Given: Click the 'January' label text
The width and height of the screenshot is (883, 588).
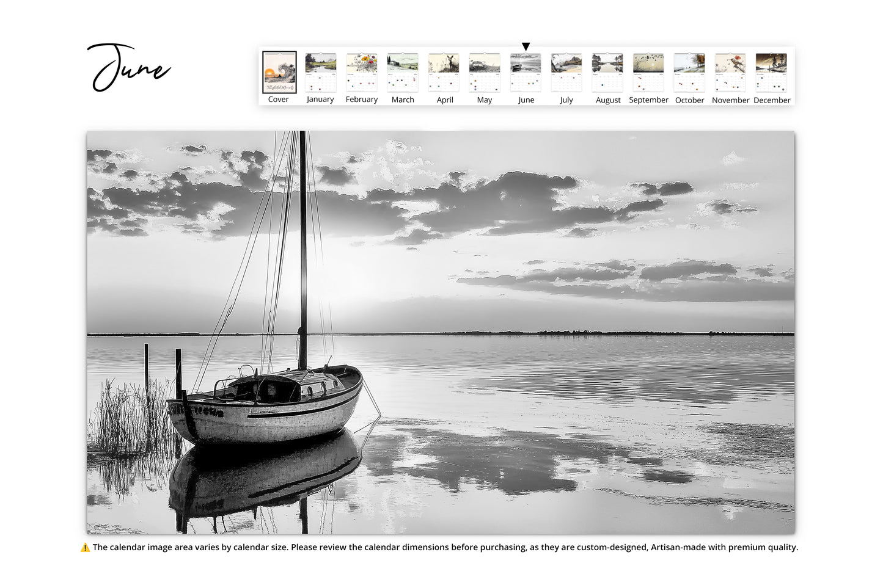Looking at the screenshot, I should 320,100.
